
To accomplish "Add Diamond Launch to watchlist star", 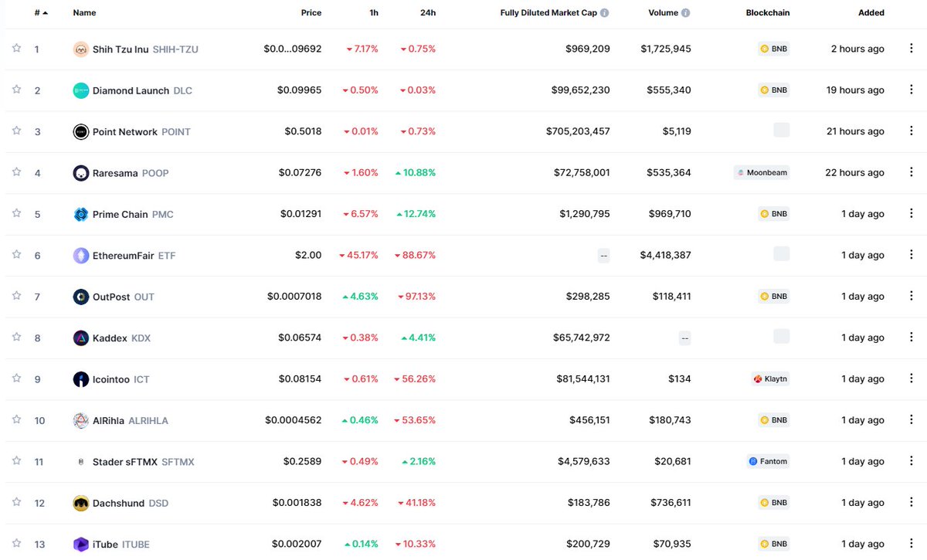I will click(x=16, y=90).
